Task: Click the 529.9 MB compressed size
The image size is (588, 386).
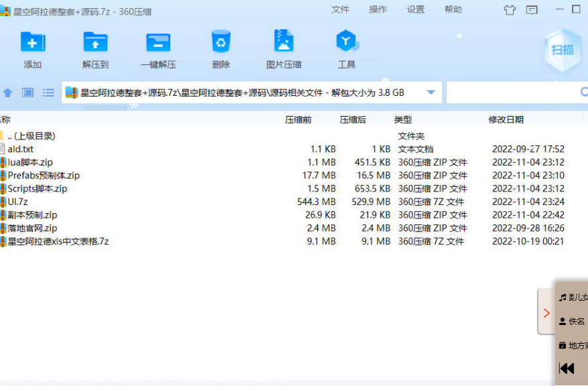Action: click(x=371, y=202)
